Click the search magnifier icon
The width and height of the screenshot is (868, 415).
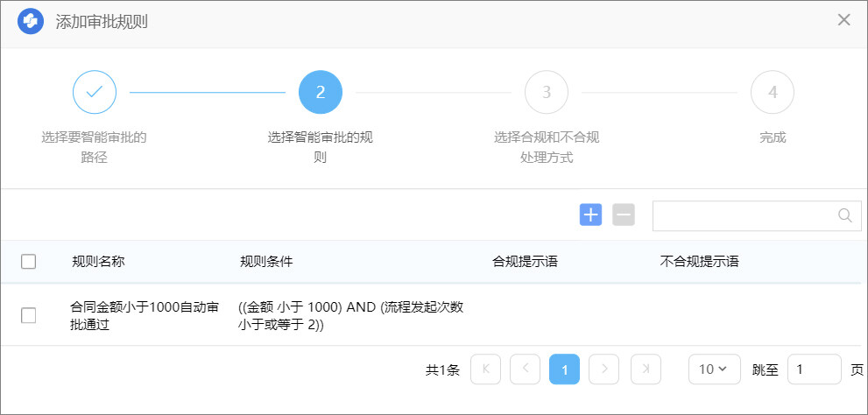click(844, 215)
